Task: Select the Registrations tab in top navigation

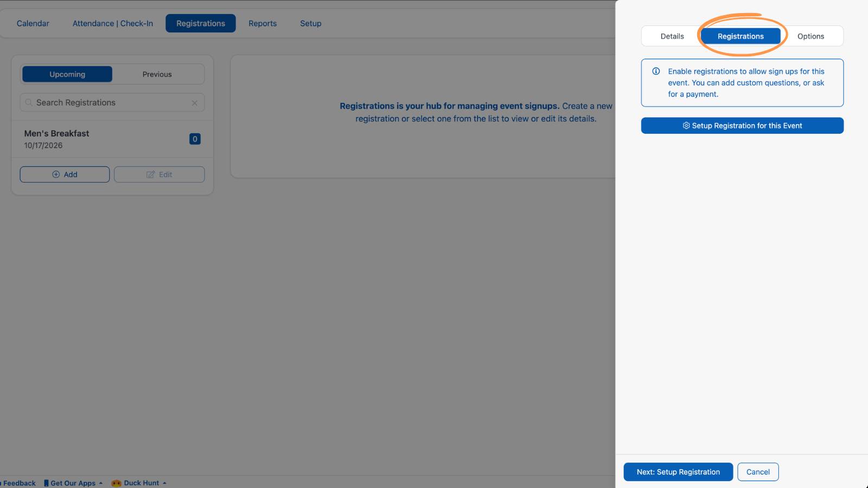Action: 201,23
